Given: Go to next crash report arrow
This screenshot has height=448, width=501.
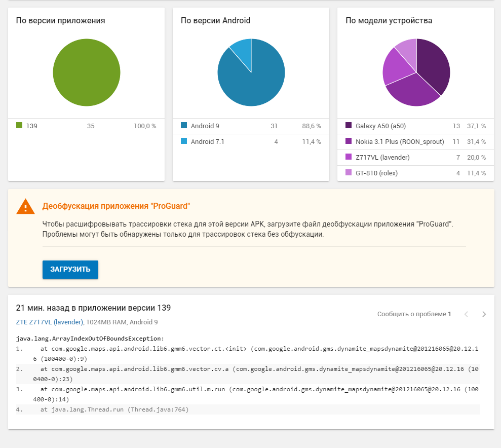Looking at the screenshot, I should pos(484,314).
